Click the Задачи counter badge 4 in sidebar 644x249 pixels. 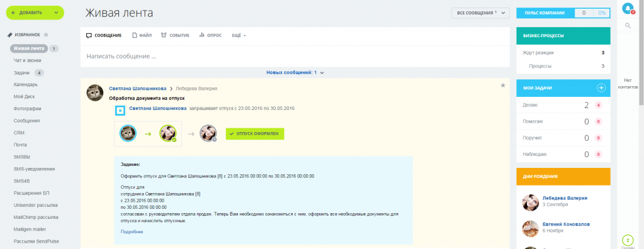pyautogui.click(x=39, y=73)
